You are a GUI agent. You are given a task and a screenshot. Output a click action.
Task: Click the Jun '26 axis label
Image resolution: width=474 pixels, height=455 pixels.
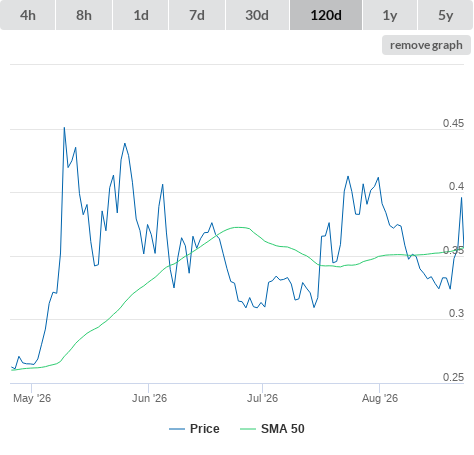click(149, 398)
